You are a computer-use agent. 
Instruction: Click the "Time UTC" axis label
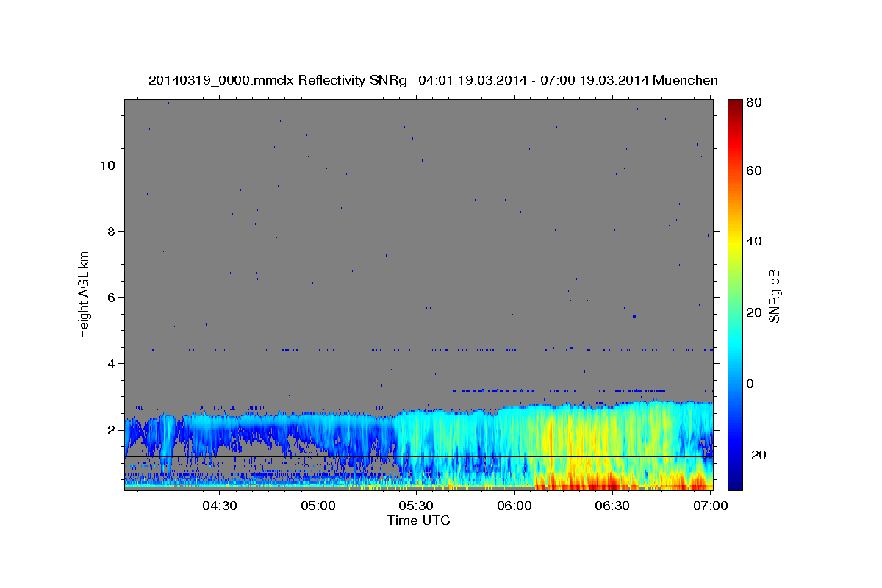click(x=418, y=521)
